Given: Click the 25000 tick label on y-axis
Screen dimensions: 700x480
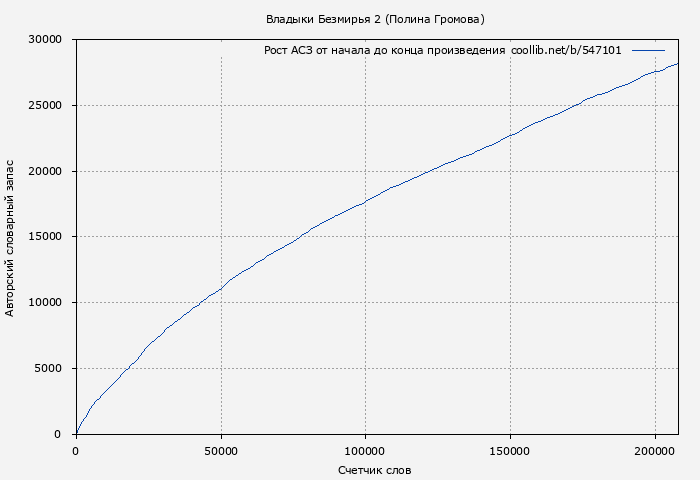Looking at the screenshot, I should tap(45, 105).
